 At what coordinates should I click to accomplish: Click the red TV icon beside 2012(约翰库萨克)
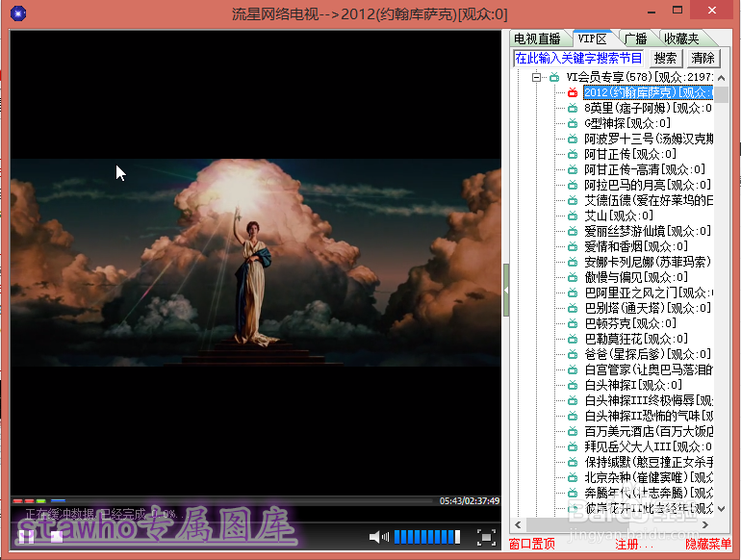pos(573,92)
